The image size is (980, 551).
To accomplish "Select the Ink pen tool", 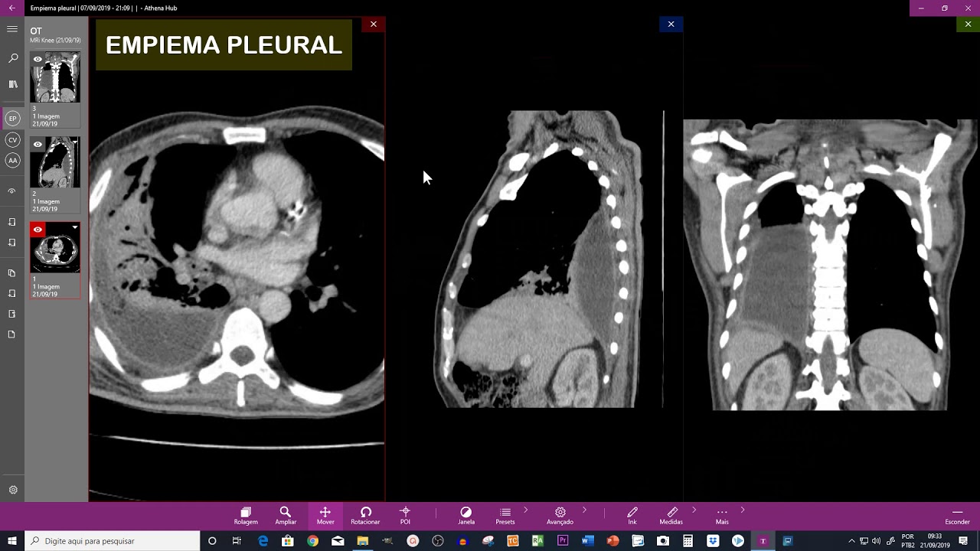I will pos(632,515).
